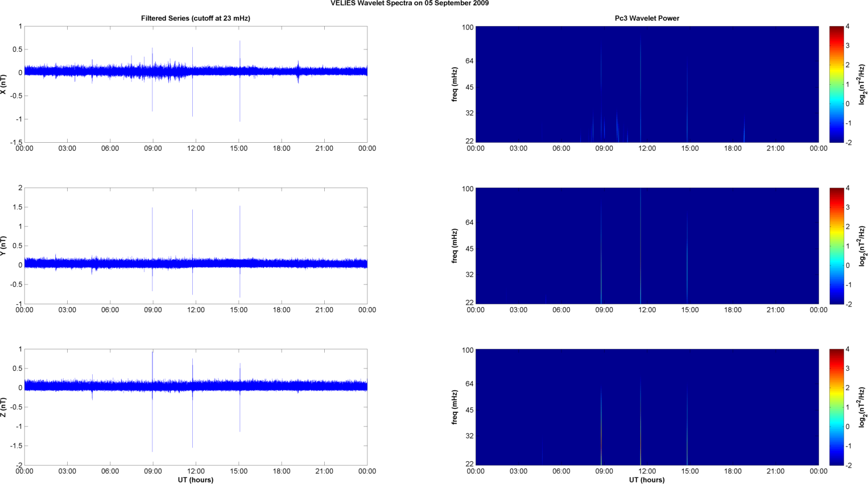This screenshot has width=868, height=484.
Task: Click the log2(nT²/Hz) label of the middle colorbar
Action: (862, 246)
